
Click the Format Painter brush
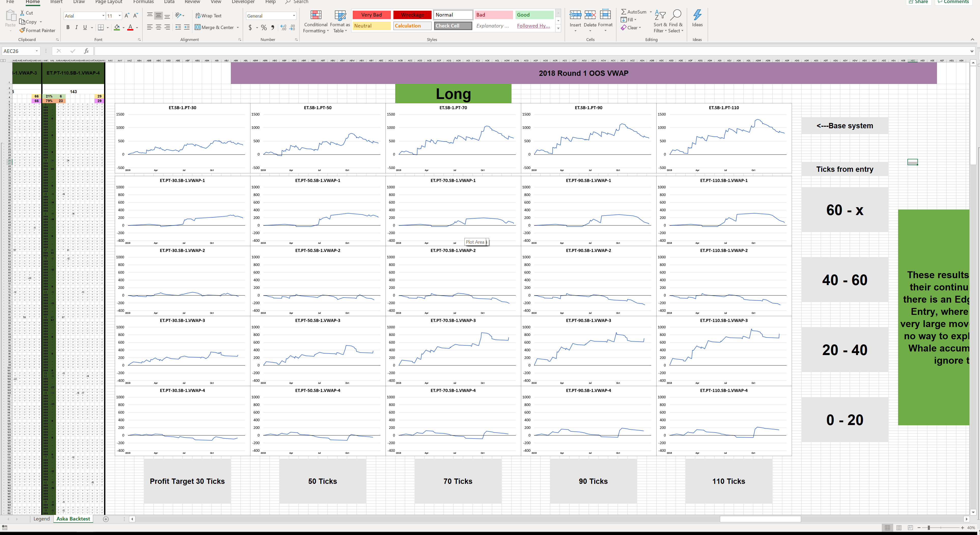pyautogui.click(x=22, y=31)
